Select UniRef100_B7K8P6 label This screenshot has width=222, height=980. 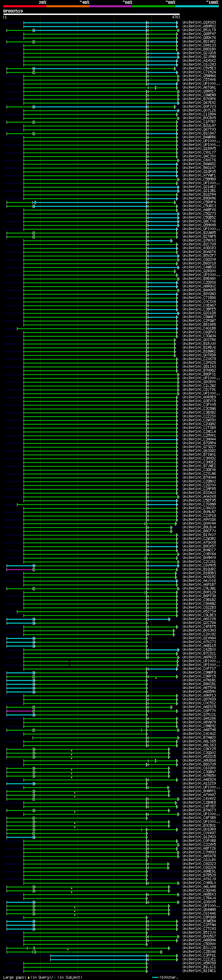pos(199,99)
